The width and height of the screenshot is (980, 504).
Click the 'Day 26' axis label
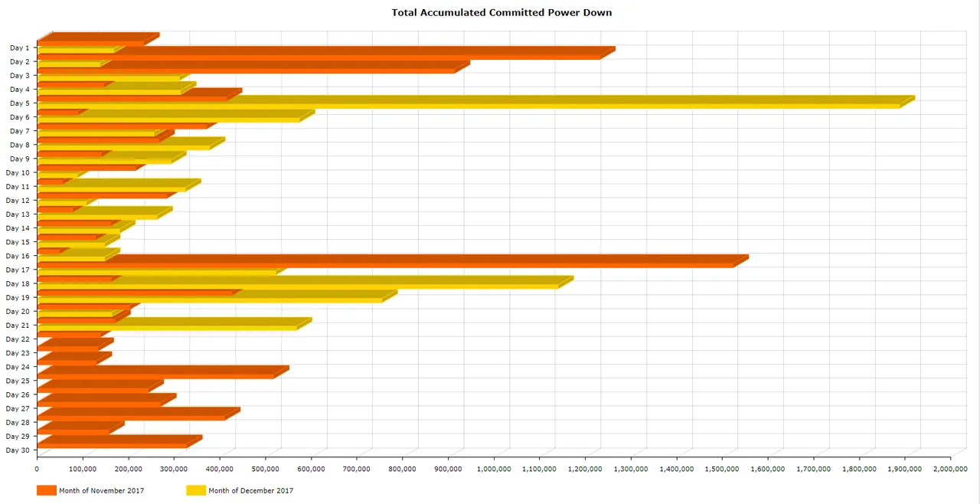[x=18, y=394]
